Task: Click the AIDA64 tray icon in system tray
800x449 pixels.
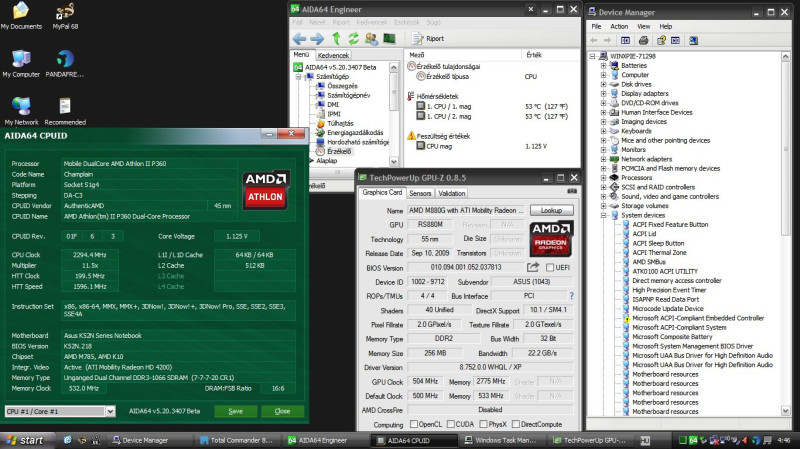Action: [693, 440]
